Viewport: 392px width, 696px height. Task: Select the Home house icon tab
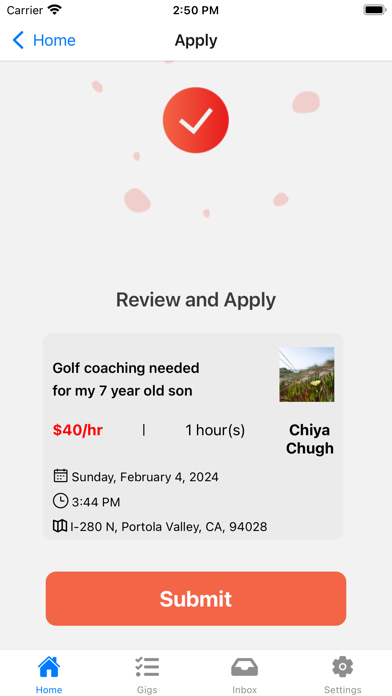coord(49,667)
